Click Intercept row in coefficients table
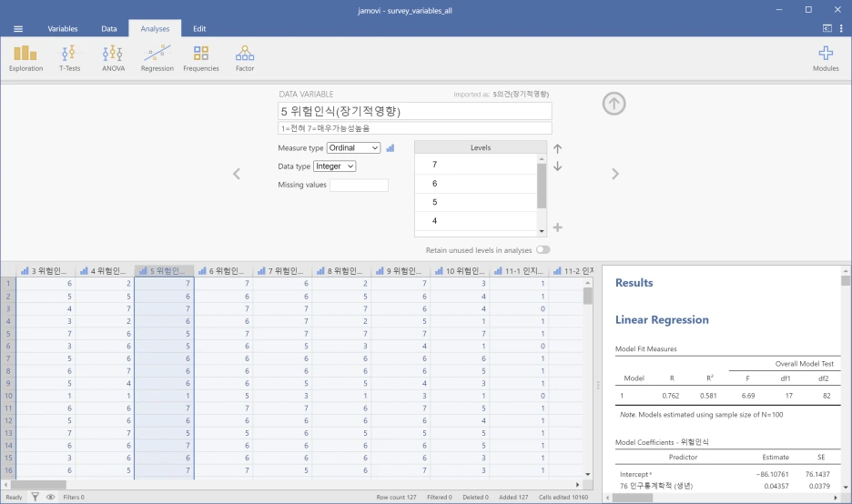The image size is (852, 504). click(728, 474)
